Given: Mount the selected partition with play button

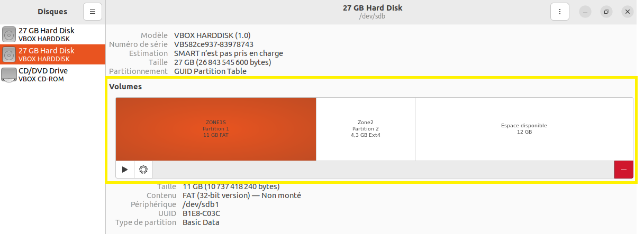Looking at the screenshot, I should pyautogui.click(x=125, y=170).
